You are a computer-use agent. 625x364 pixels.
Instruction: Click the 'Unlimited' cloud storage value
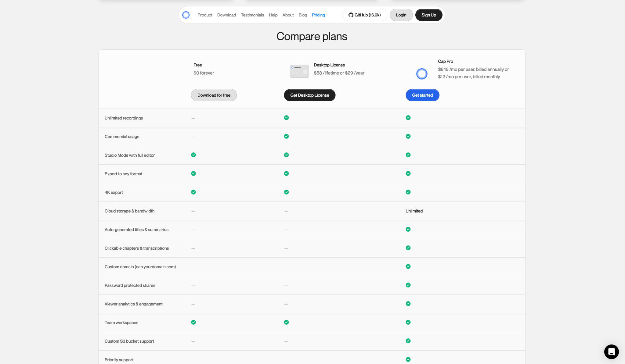point(414,211)
